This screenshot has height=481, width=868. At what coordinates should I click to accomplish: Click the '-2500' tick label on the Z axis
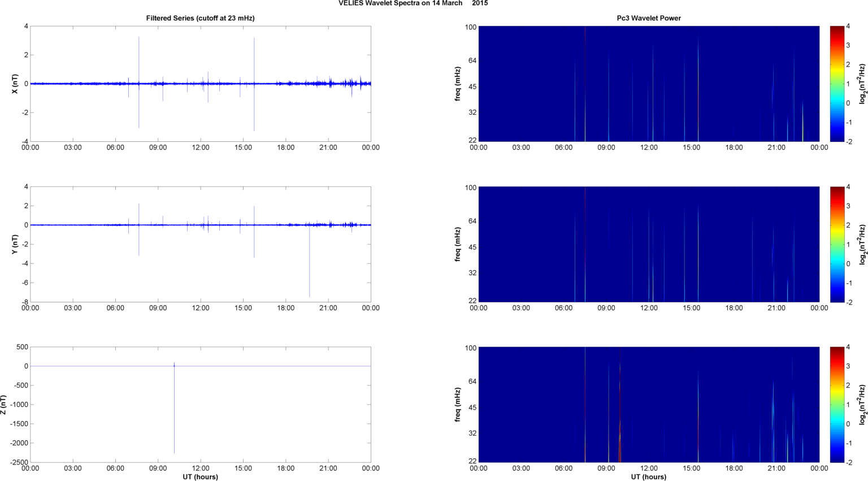coord(18,463)
